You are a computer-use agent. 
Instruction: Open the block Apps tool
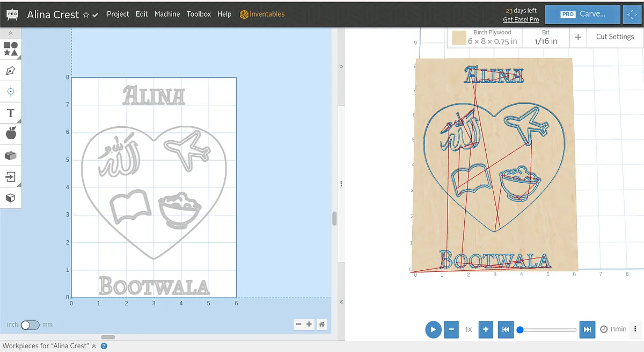[11, 155]
